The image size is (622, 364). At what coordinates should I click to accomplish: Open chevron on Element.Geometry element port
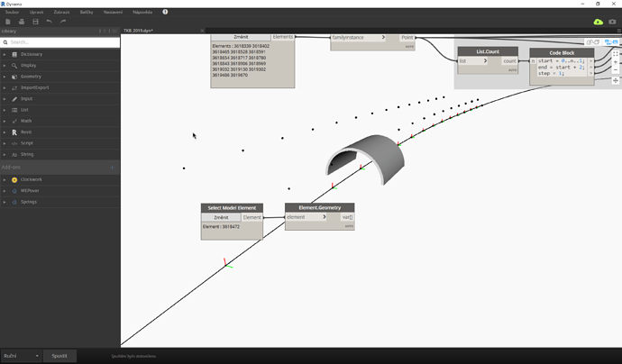pos(325,217)
